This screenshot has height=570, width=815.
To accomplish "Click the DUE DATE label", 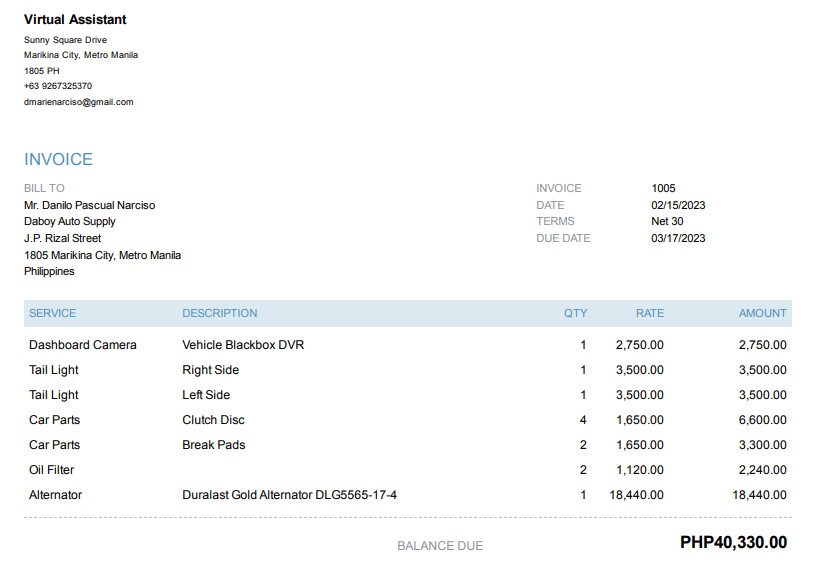I will (x=563, y=238).
